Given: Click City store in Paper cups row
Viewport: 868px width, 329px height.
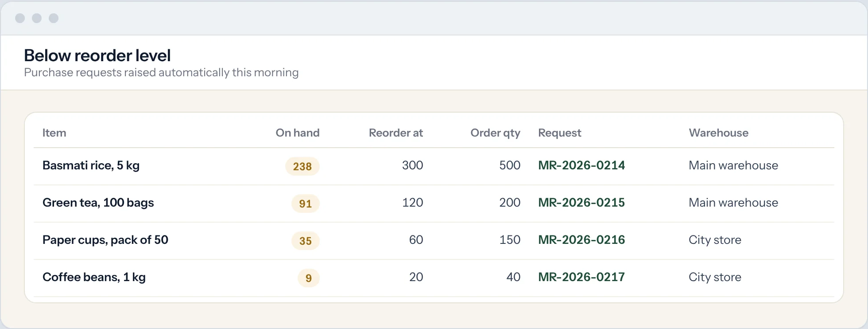Looking at the screenshot, I should click(x=715, y=240).
